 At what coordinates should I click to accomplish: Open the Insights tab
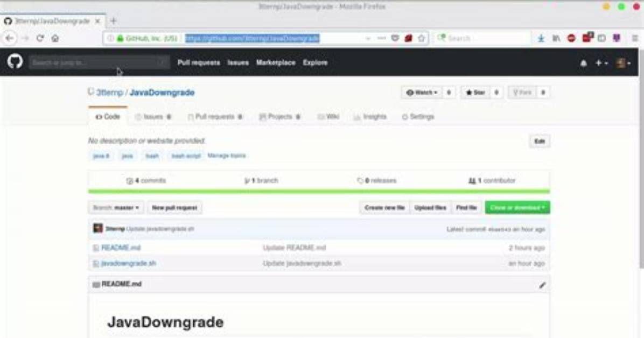click(x=370, y=117)
